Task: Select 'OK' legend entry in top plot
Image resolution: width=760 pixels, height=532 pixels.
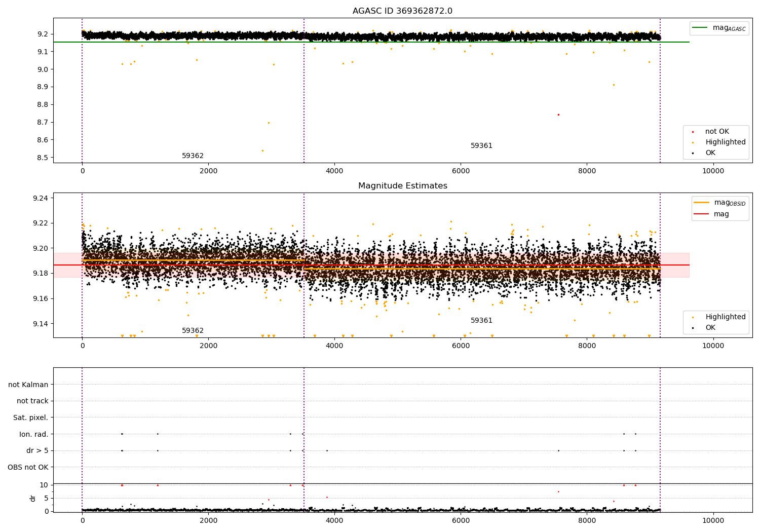Action: coord(710,153)
